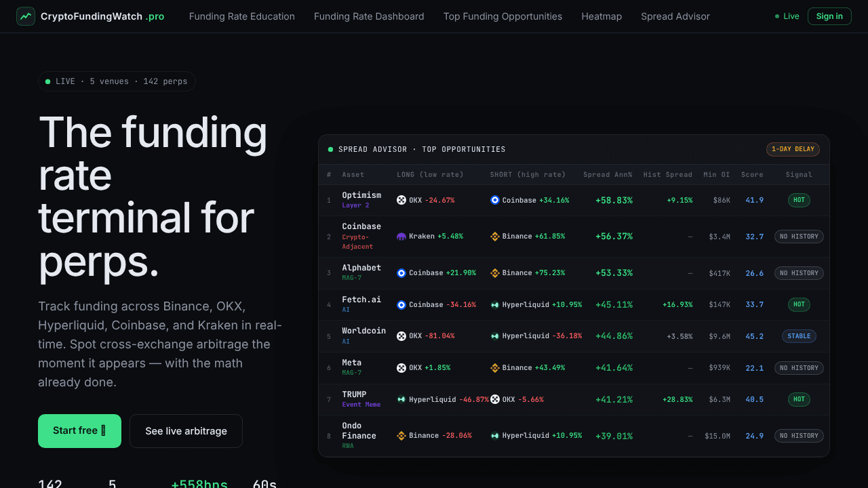Click green Live status dot in navbar
Screen dimensions: 868x488
coord(777,16)
